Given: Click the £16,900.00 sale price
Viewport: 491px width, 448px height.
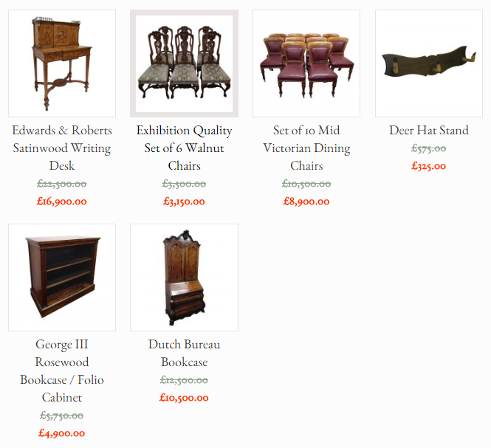Looking at the screenshot, I should pos(62,201).
